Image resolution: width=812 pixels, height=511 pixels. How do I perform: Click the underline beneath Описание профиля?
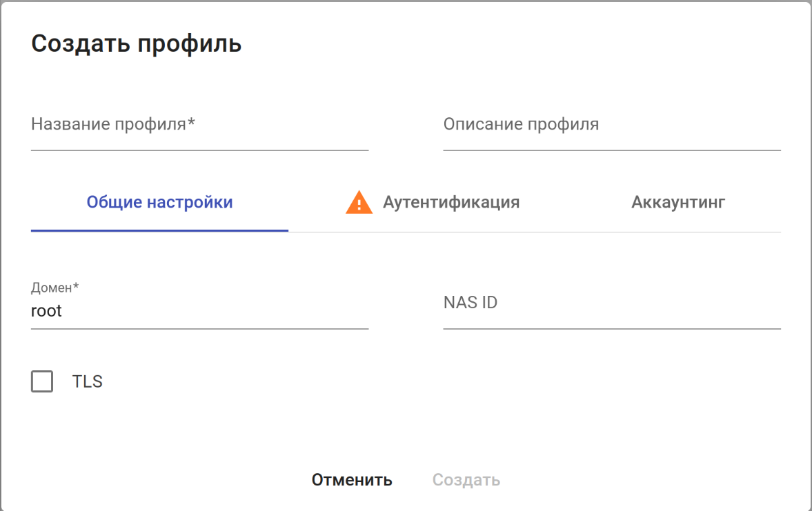pos(611,150)
